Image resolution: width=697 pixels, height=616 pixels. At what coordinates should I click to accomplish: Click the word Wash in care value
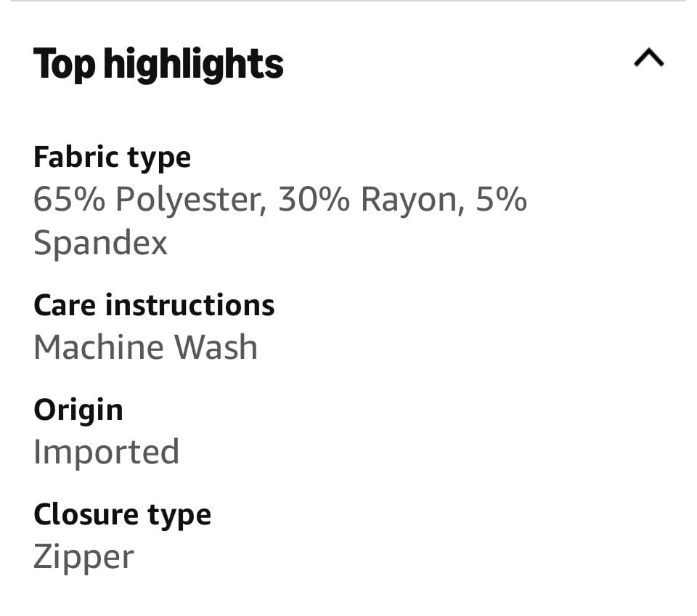pos(216,347)
